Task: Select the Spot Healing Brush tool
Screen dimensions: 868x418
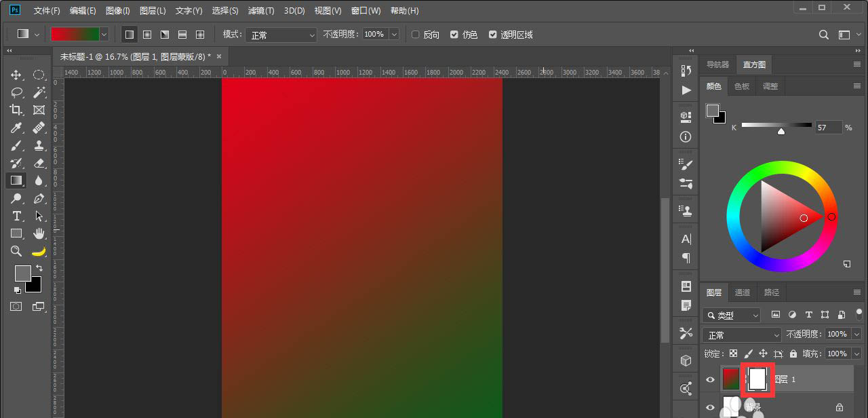Action: click(39, 128)
